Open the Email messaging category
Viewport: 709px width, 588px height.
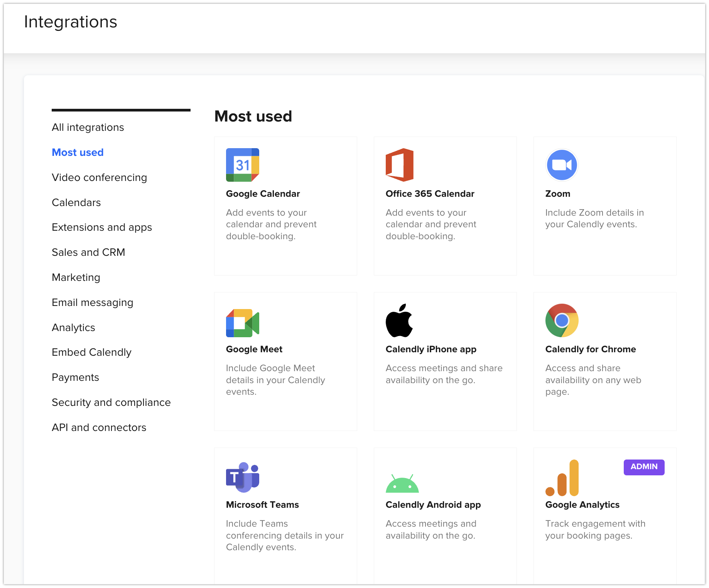point(93,302)
